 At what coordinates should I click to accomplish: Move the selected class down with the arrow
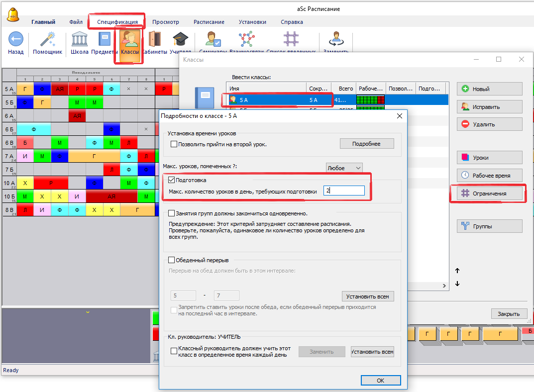(x=457, y=284)
